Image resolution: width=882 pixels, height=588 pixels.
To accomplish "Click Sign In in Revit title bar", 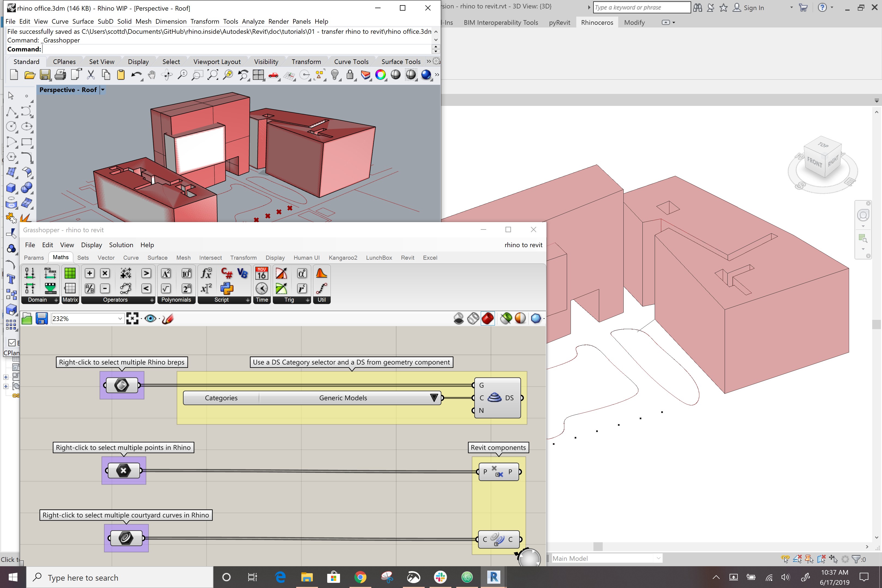I will coord(754,8).
